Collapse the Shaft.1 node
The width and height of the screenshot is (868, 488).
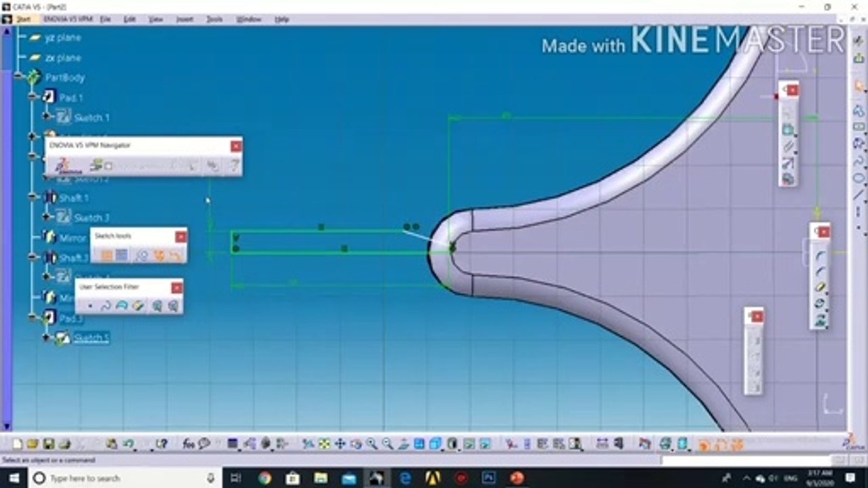click(33, 197)
